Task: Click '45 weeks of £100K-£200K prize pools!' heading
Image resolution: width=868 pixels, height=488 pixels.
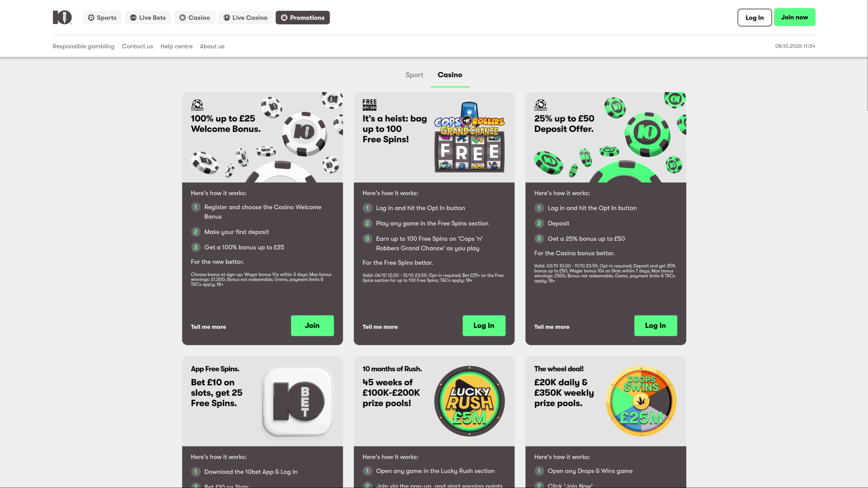Action: tap(391, 393)
